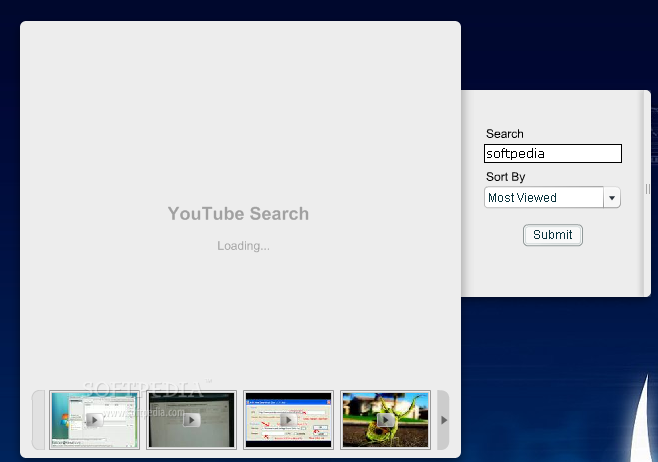658x462 pixels.
Task: Click the Submit button
Action: (553, 235)
